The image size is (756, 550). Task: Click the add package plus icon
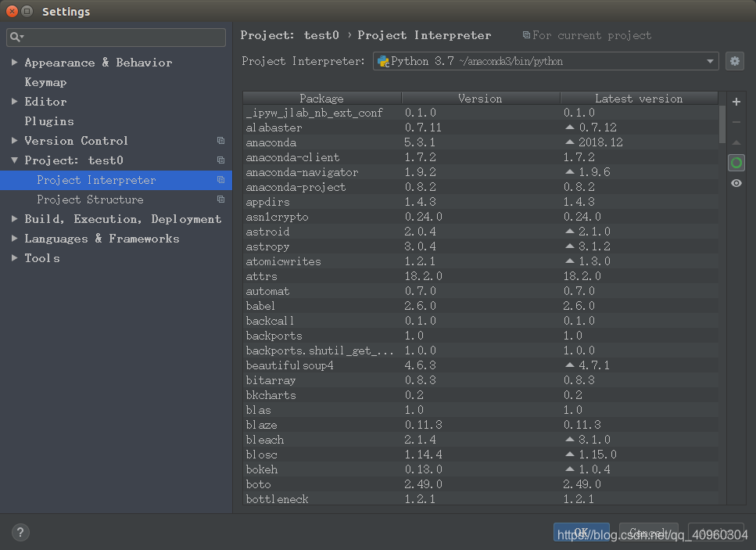pyautogui.click(x=736, y=102)
